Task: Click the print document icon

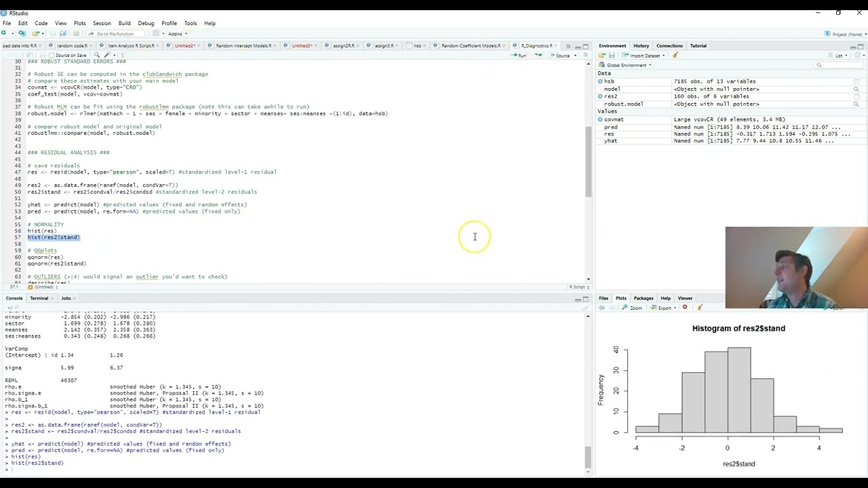Action: pos(76,33)
